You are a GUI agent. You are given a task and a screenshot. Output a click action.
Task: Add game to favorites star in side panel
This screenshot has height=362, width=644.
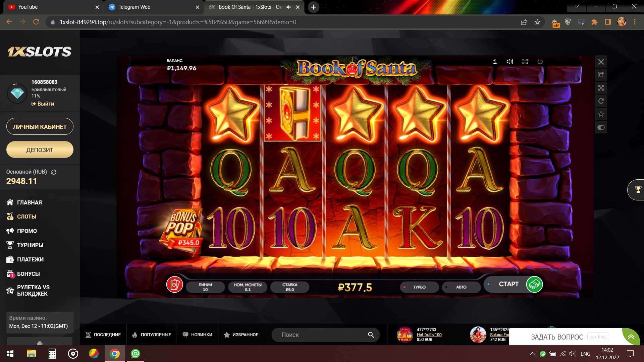601,114
